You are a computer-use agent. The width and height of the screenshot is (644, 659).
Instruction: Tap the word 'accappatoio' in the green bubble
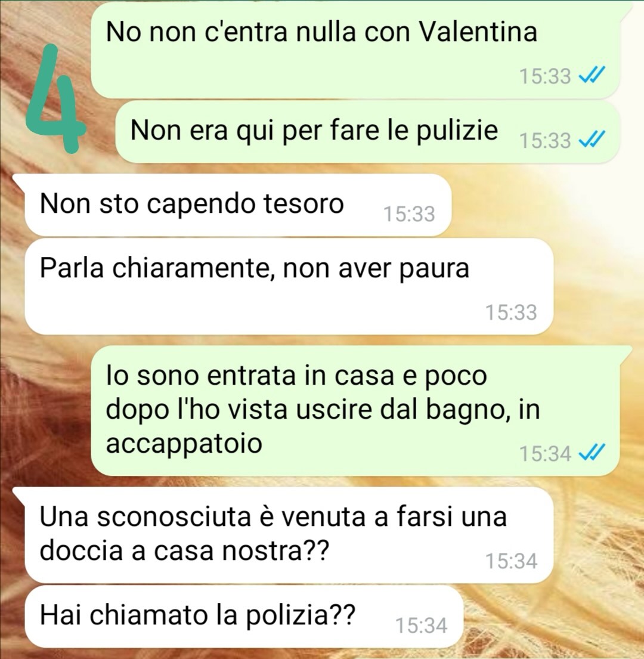184,444
